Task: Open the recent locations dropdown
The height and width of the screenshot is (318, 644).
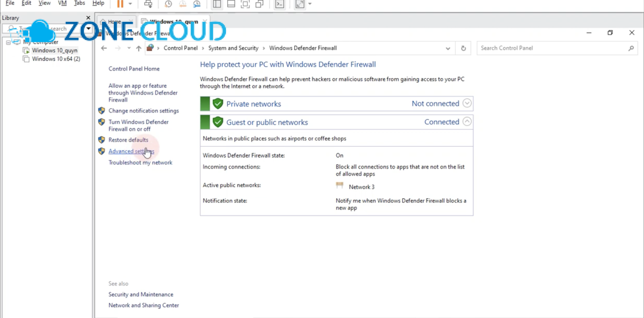Action: pyautogui.click(x=129, y=48)
